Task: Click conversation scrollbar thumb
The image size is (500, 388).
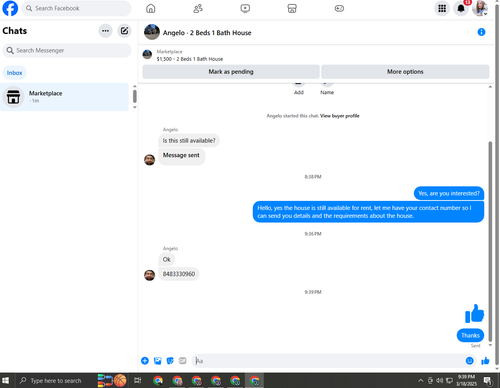Action: coord(490,242)
